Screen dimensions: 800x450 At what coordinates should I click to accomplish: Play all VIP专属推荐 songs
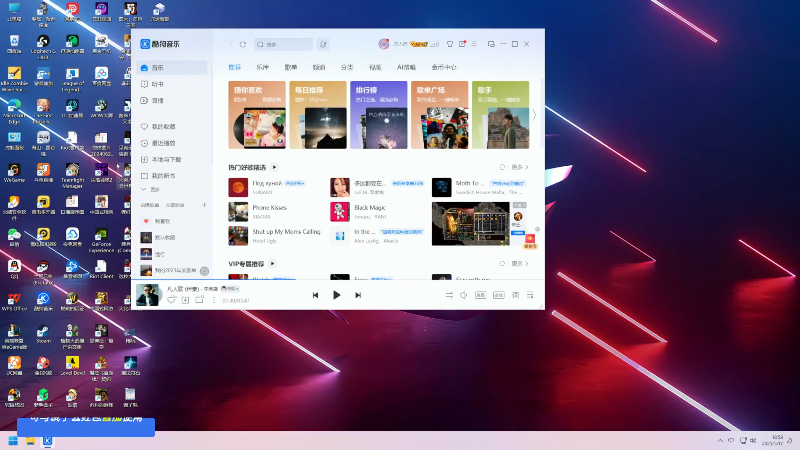click(x=272, y=263)
